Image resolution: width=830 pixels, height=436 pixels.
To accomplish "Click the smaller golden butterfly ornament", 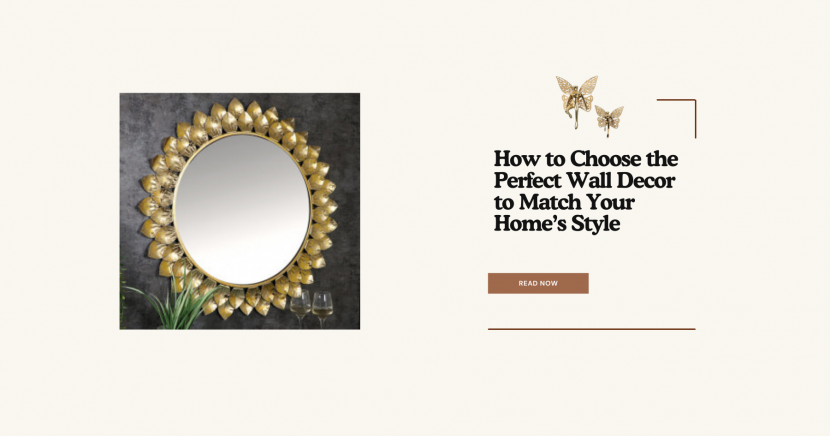I will tap(609, 121).
